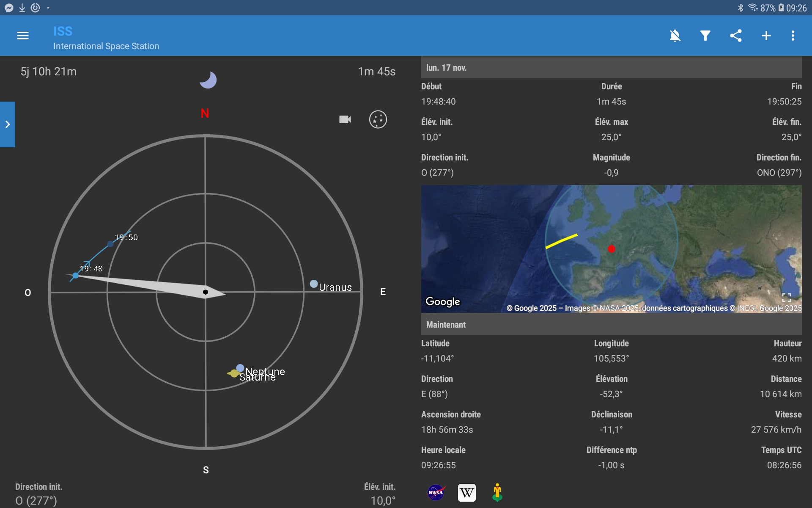Expand the map to fullscreen
The image size is (812, 508).
(x=786, y=298)
